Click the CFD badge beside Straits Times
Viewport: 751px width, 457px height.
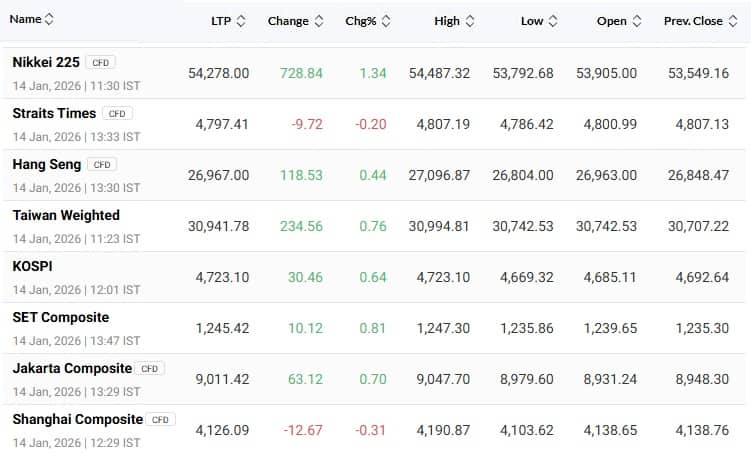pyautogui.click(x=117, y=114)
